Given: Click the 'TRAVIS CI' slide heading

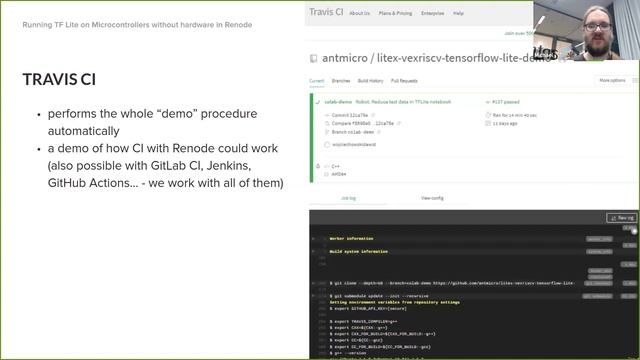Looking at the screenshot, I should pos(59,79).
